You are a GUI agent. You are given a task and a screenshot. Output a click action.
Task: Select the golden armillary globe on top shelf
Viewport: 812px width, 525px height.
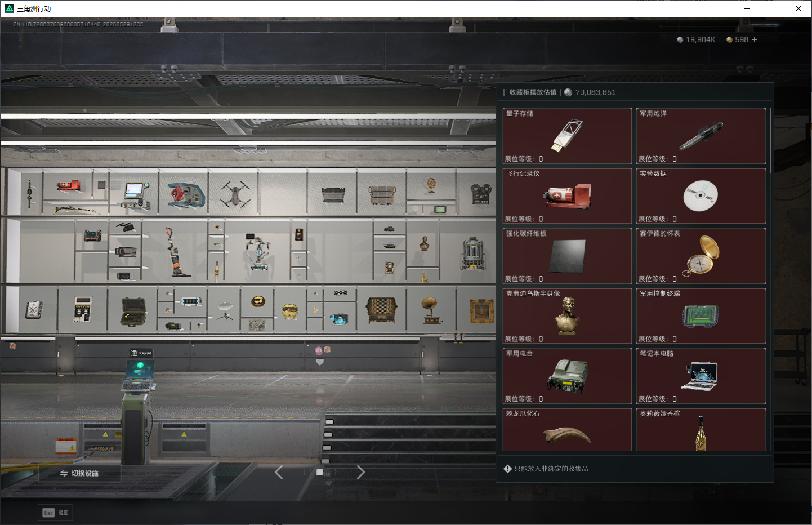pyautogui.click(x=431, y=185)
